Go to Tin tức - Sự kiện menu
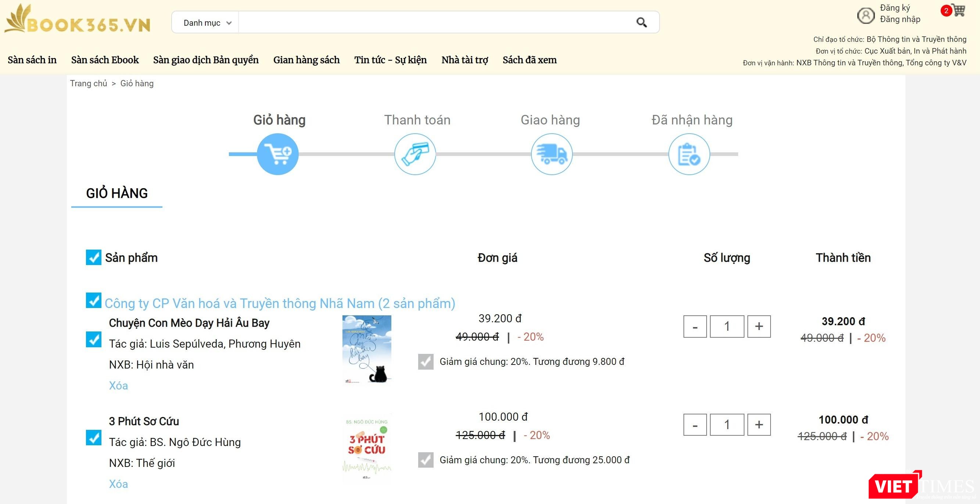 coord(390,60)
